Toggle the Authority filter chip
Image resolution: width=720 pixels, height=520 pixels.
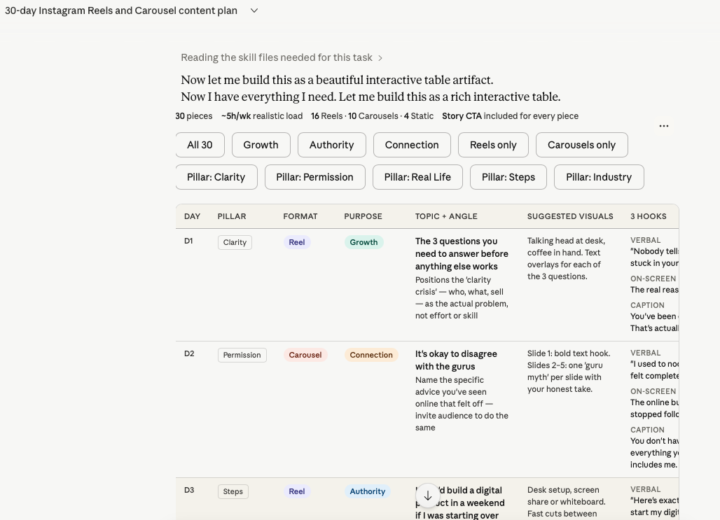332,145
